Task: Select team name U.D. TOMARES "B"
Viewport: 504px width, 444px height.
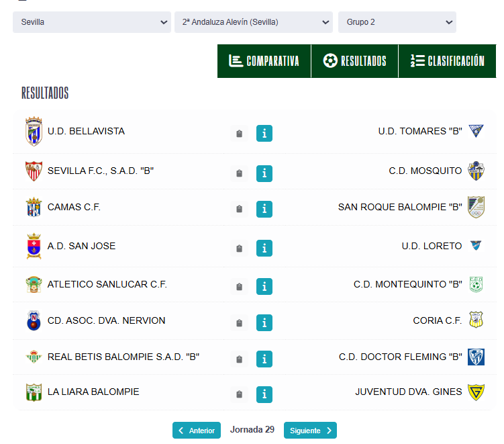Action: point(420,131)
